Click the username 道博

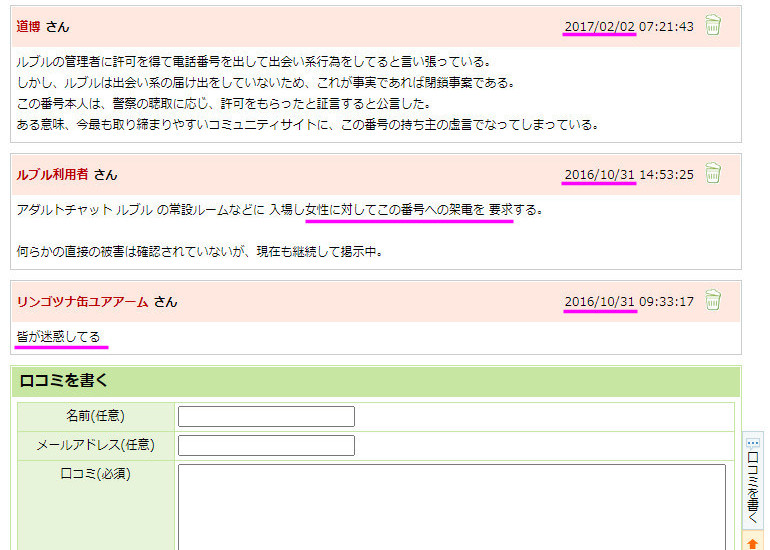pos(28,27)
